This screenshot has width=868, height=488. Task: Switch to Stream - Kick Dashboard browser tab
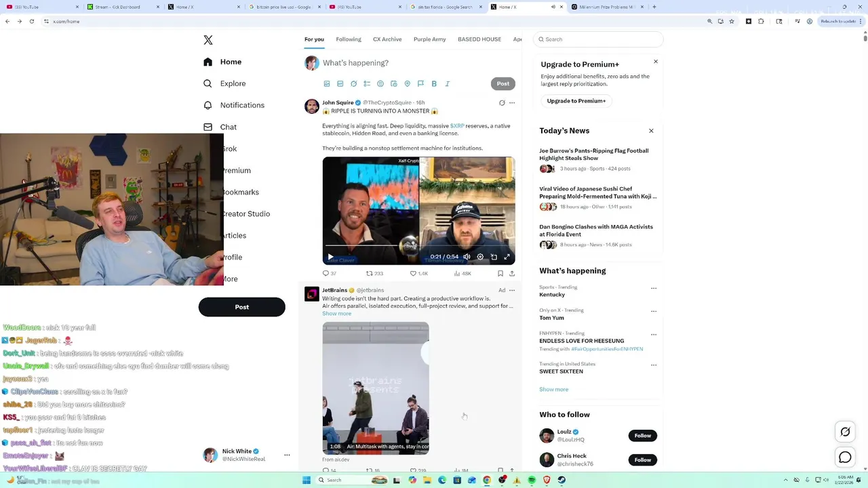tap(122, 7)
